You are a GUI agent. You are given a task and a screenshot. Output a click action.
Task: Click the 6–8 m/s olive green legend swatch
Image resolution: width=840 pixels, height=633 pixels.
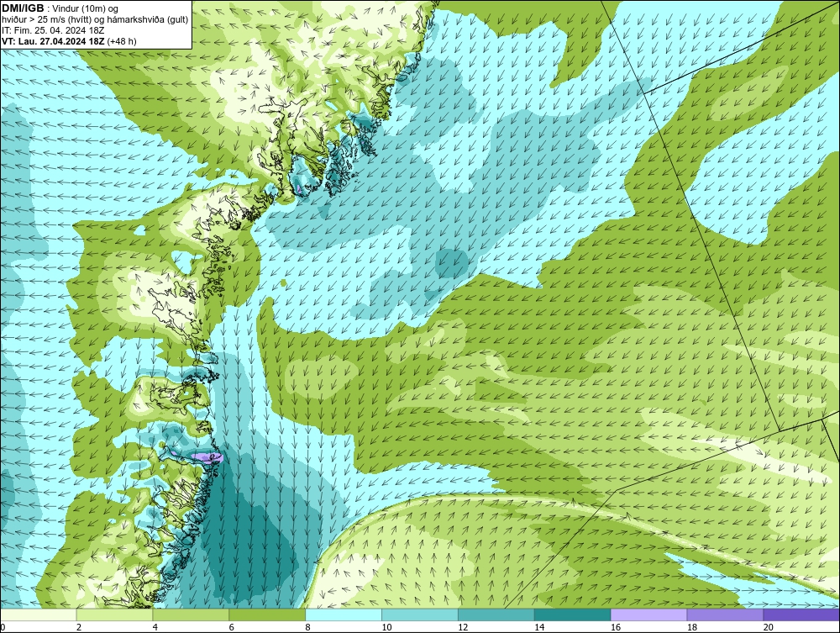pos(267,615)
